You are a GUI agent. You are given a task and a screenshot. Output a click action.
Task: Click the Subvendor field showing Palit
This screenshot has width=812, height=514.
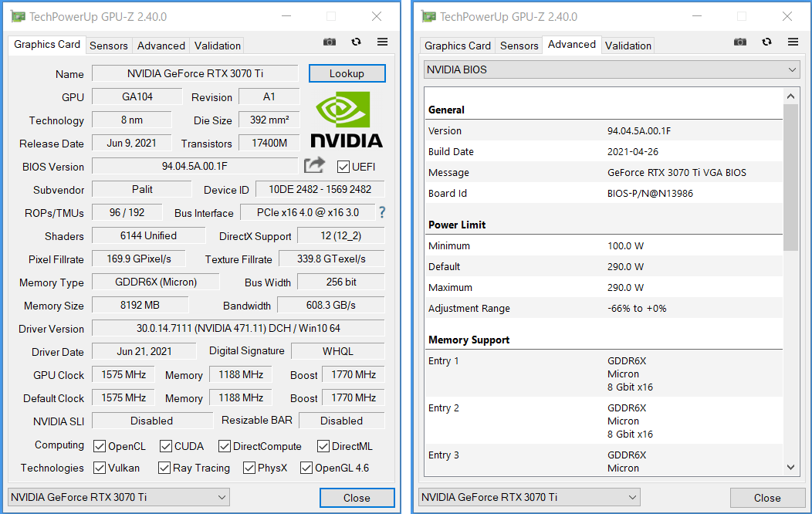(142, 189)
